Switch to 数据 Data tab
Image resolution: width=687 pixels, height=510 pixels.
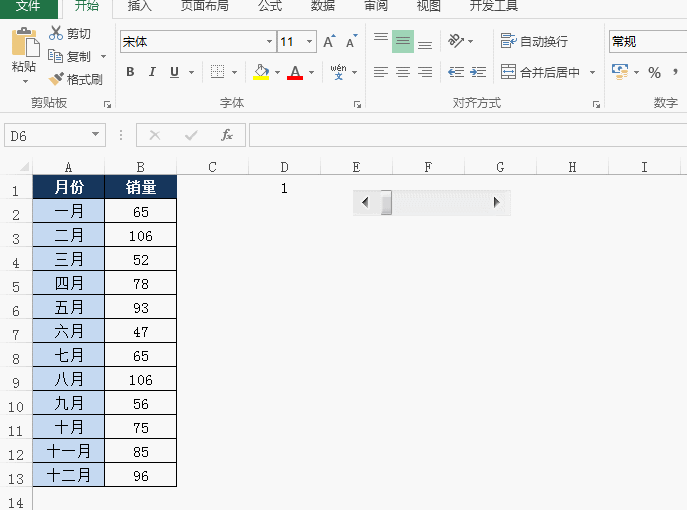[323, 6]
